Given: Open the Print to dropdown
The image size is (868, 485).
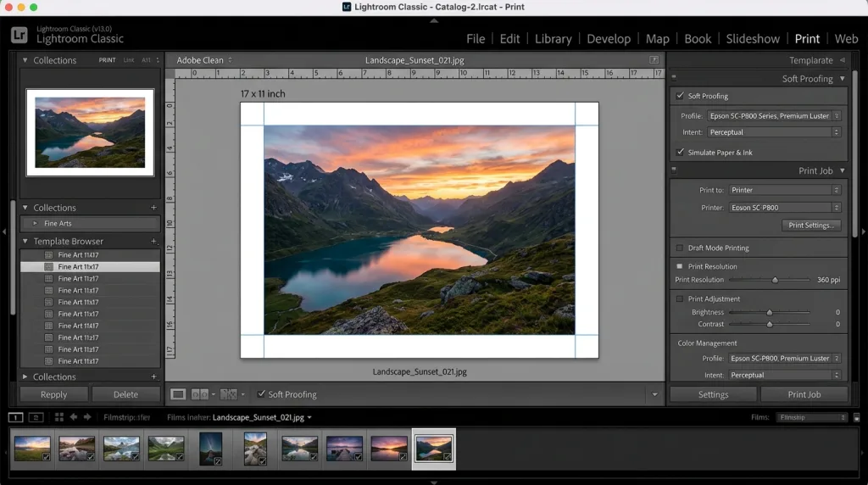Looking at the screenshot, I should click(x=784, y=190).
